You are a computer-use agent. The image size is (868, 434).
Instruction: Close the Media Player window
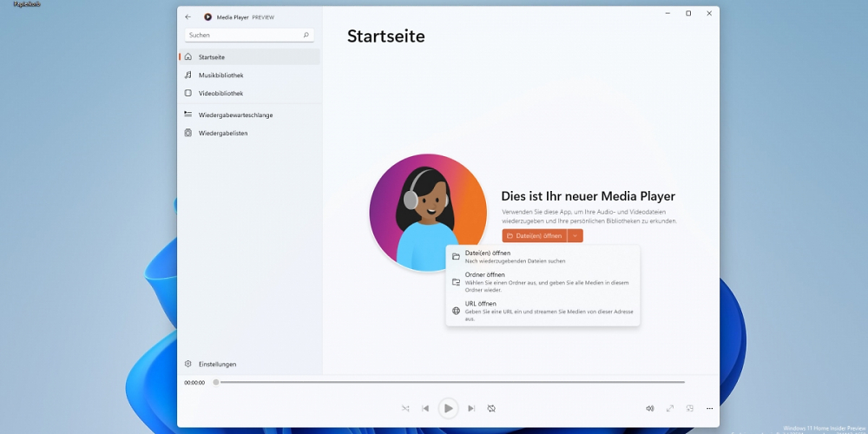click(709, 13)
